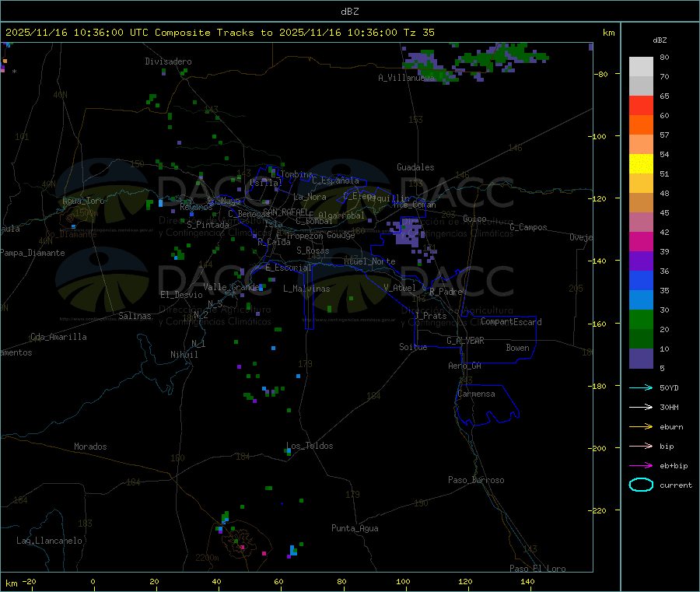Click the y-axis tick label -80
Screen dimensions: 700x592
point(601,74)
